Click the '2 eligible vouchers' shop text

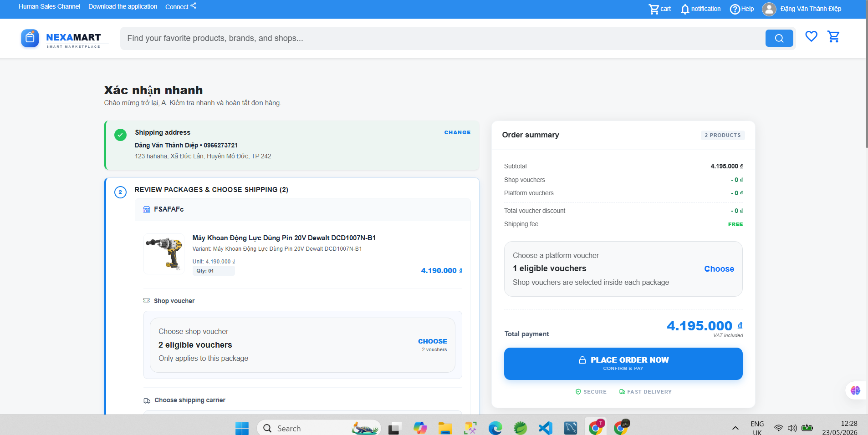(195, 345)
